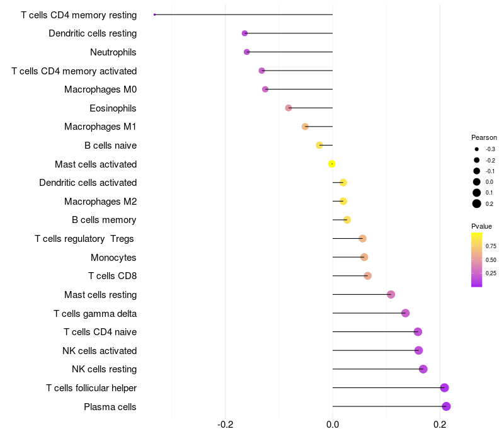Select the Neutrophils data point
504x441 pixels.
(246, 52)
